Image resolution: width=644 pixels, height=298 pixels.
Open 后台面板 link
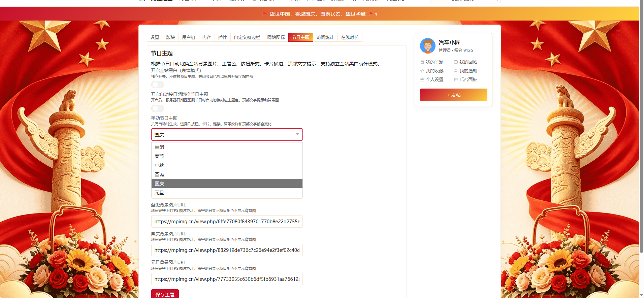pos(468,79)
